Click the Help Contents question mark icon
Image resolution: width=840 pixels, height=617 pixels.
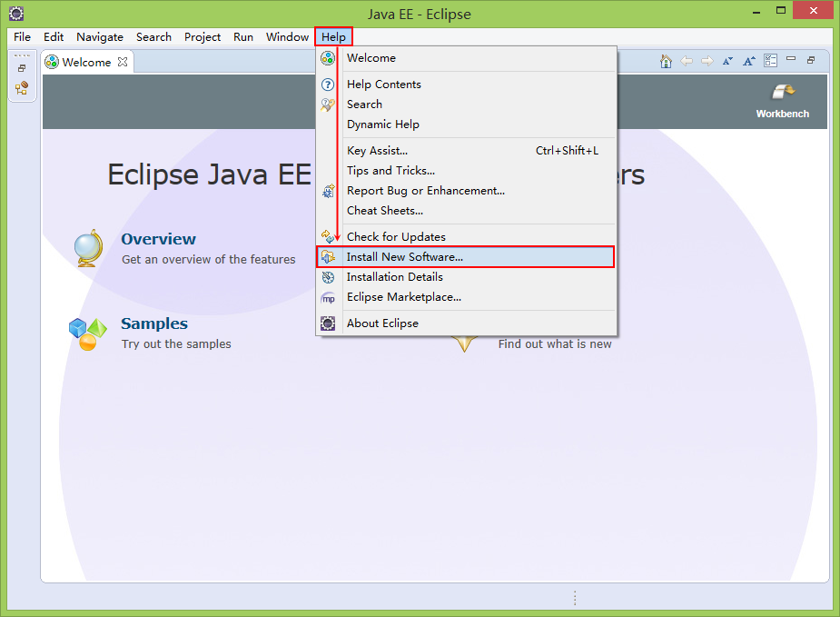[328, 85]
